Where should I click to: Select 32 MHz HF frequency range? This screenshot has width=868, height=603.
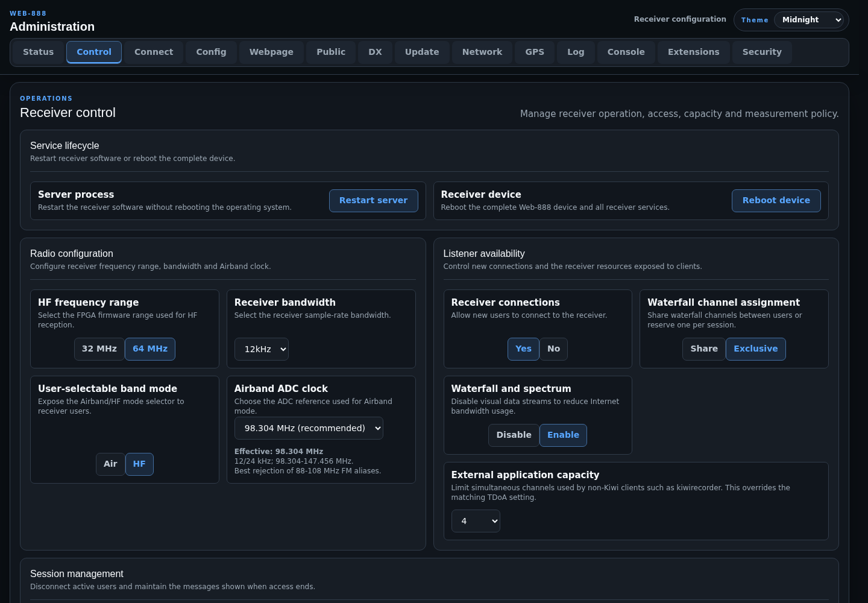99,349
